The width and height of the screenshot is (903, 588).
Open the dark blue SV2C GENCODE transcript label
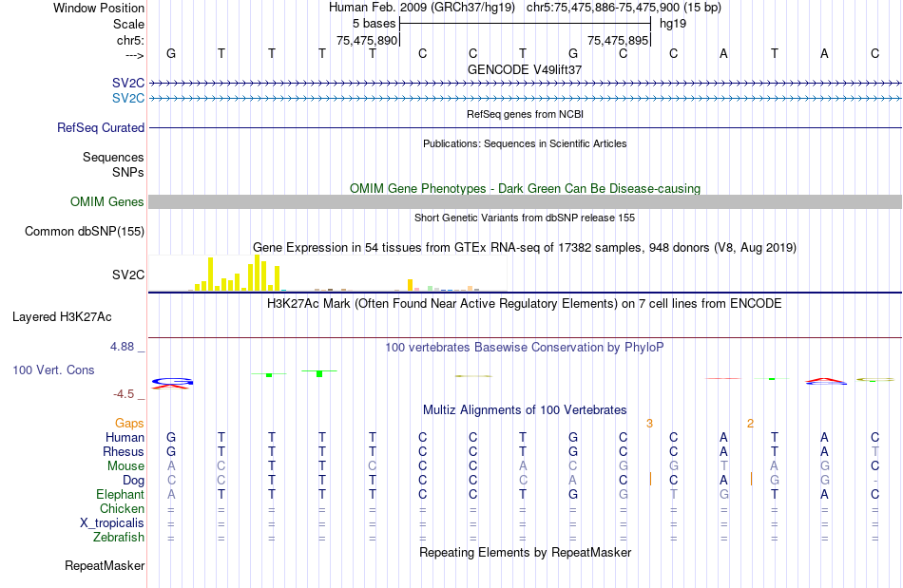128,84
